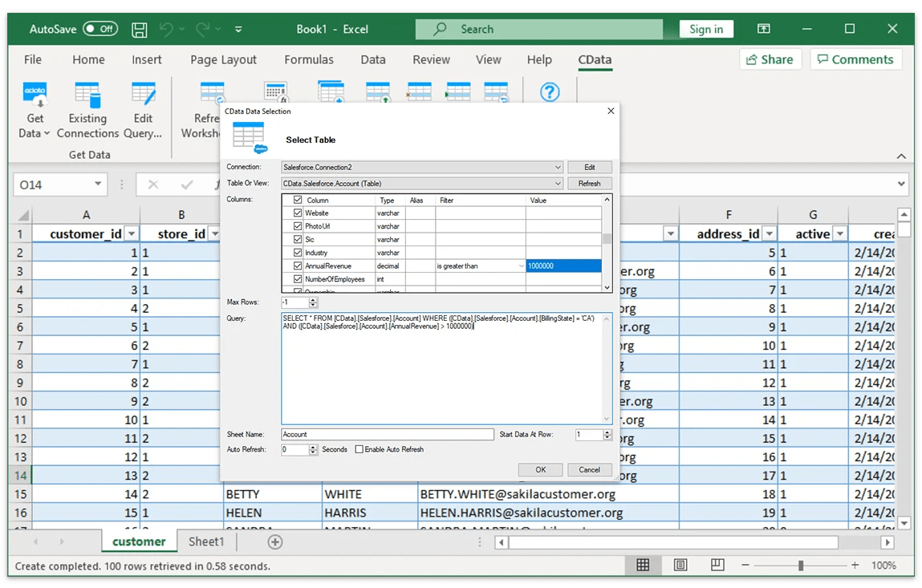Open the CData help question mark icon
Image resolution: width=922 pixels, height=588 pixels.
tap(550, 92)
